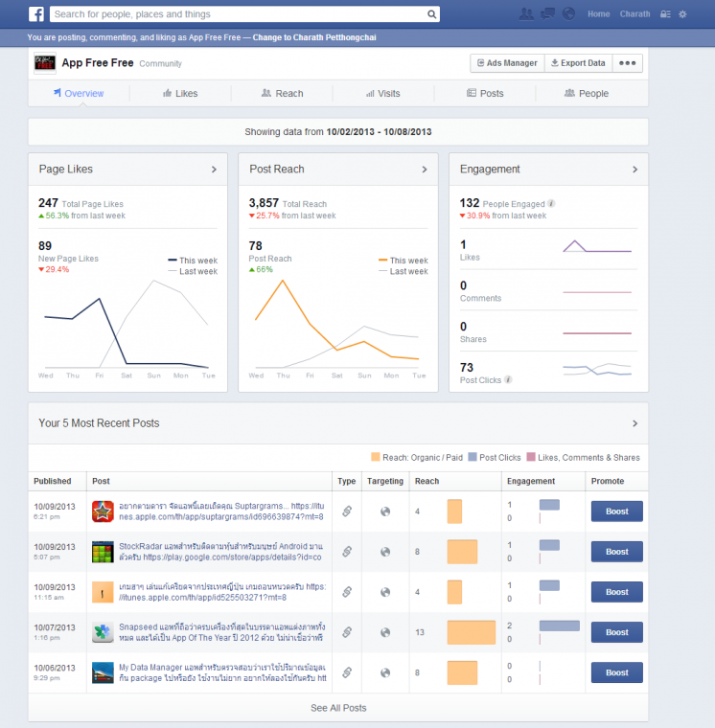The height and width of the screenshot is (728, 715).
Task: Click the date range 10/02/2013 - 10/08/2013
Action: (x=379, y=132)
